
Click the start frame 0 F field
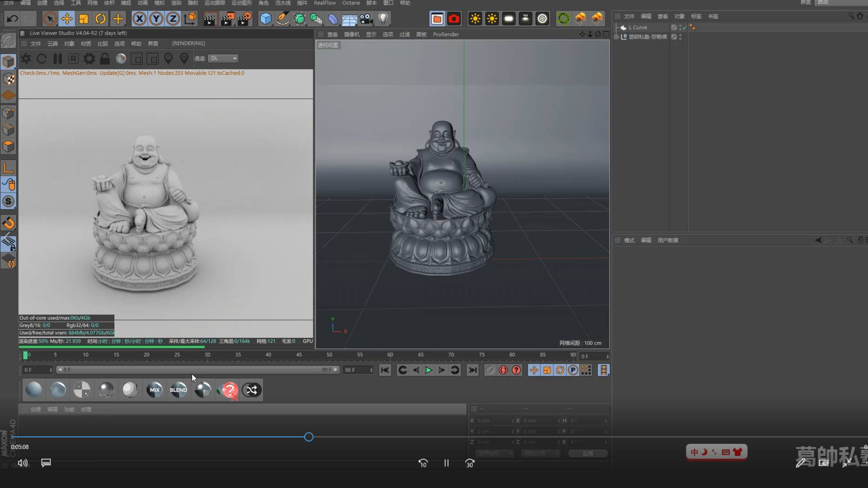[x=38, y=370]
